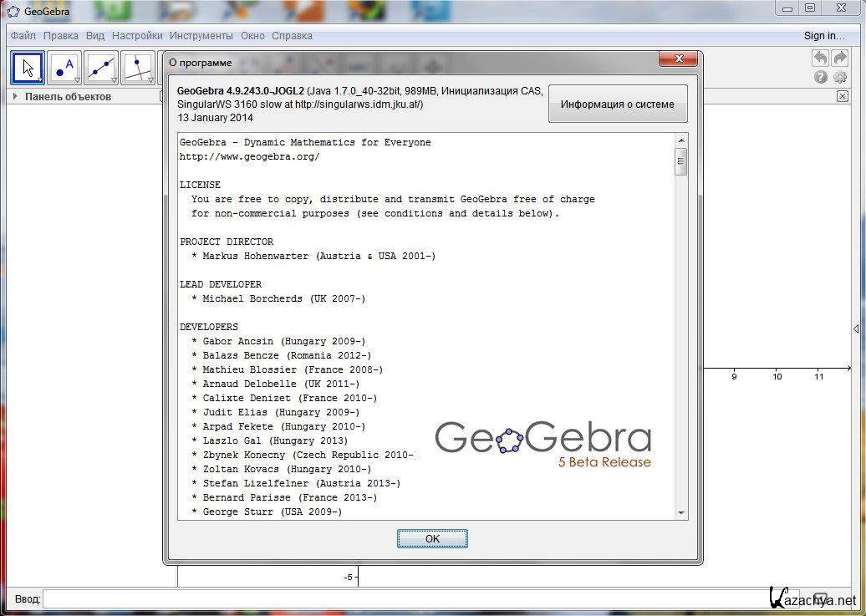Open help via the question mark icon
The height and width of the screenshot is (616, 866).
(x=820, y=77)
